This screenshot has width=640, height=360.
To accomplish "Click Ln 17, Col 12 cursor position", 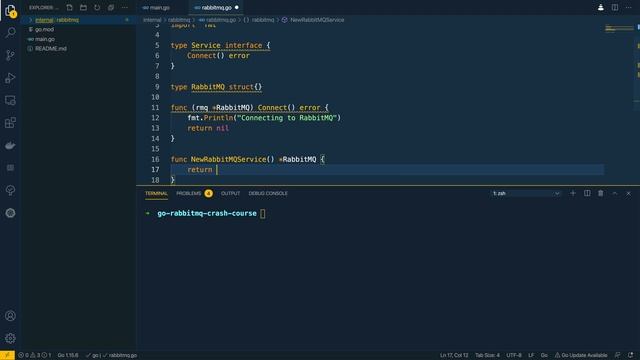I will point(454,355).
